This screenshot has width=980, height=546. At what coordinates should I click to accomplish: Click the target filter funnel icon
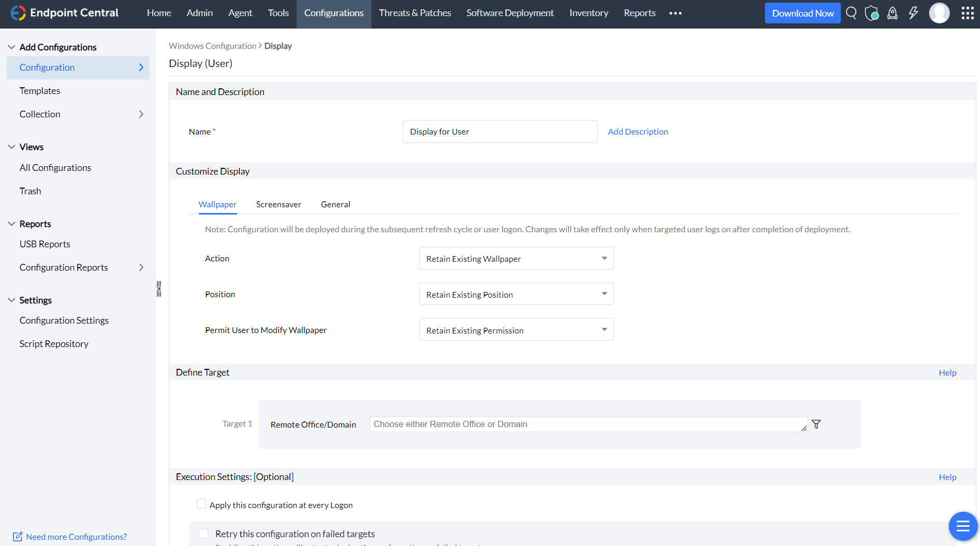[816, 424]
